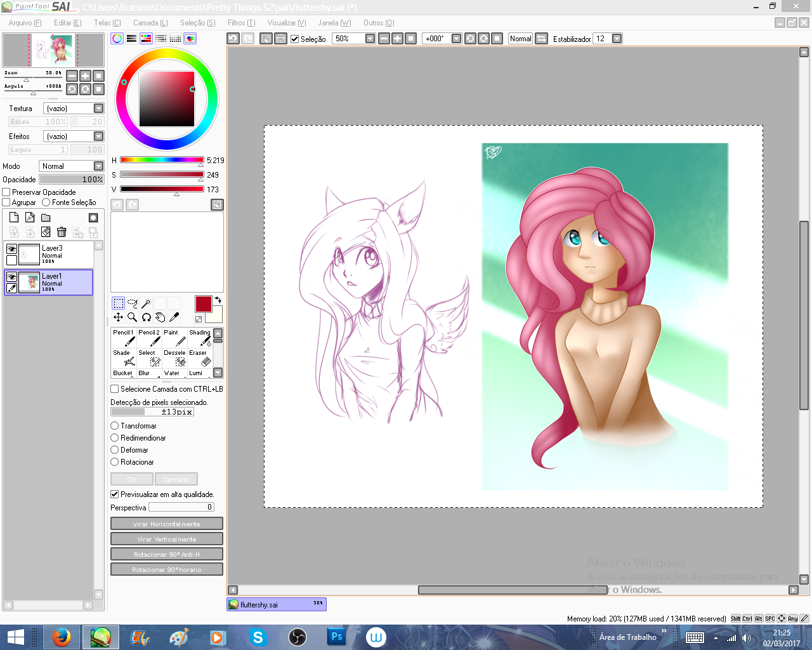Click the Rotacionar 90° horario button
This screenshot has height=650, width=812.
(x=166, y=569)
